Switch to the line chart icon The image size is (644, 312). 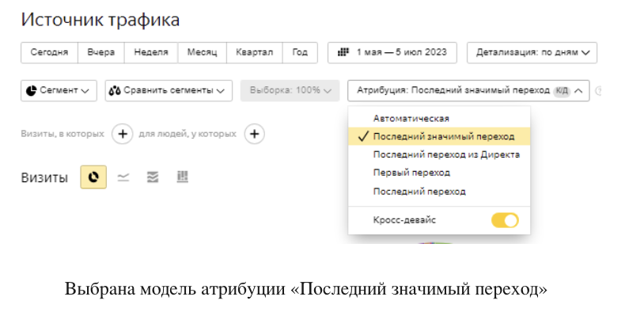(x=123, y=177)
